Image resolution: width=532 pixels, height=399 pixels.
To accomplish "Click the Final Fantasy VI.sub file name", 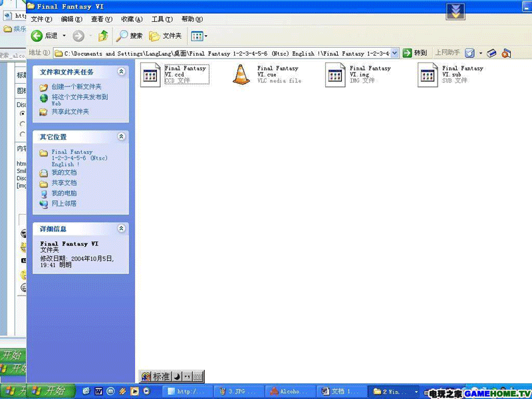I will pos(462,71).
